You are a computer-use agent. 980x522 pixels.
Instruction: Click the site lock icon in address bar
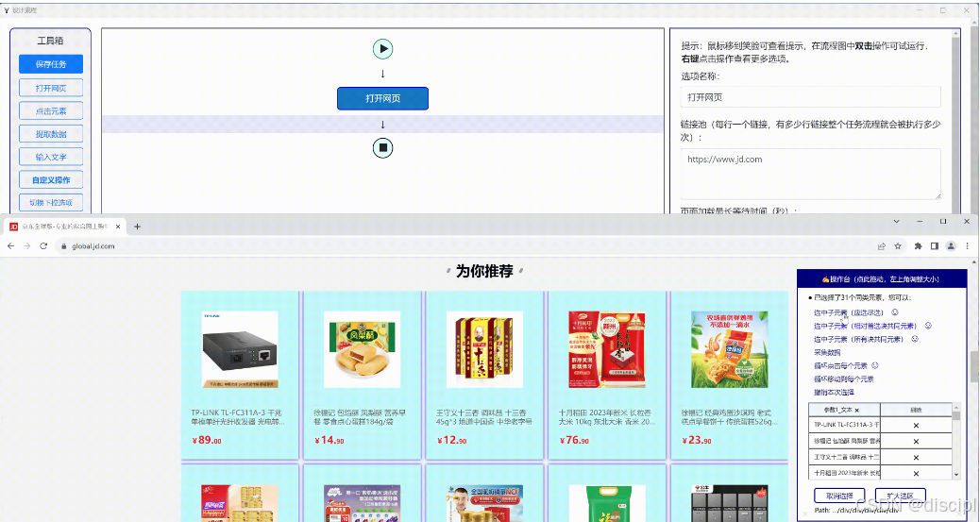point(63,246)
